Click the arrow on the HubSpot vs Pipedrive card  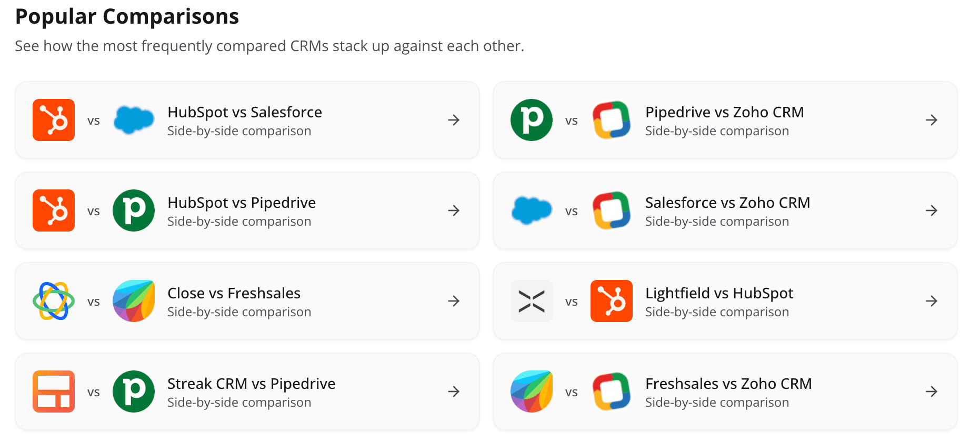coord(454,210)
